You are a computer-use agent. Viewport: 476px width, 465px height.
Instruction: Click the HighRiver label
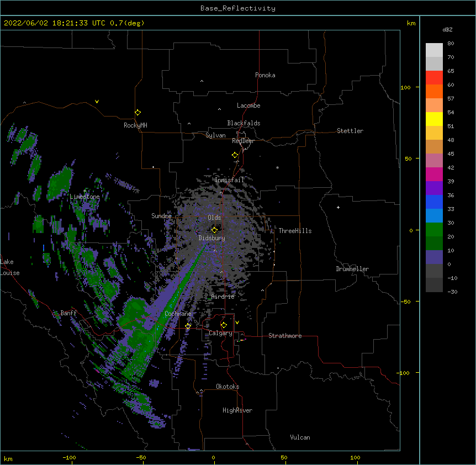click(237, 410)
